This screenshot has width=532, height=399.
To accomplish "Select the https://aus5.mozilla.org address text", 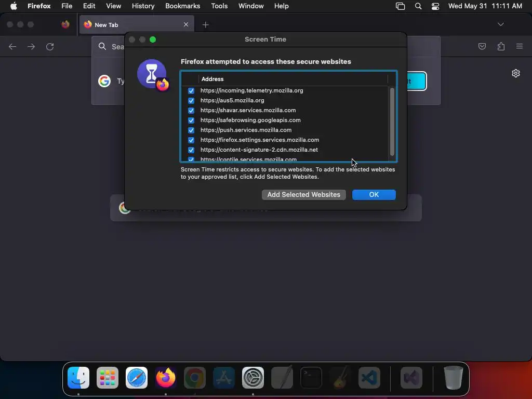I will point(232,100).
